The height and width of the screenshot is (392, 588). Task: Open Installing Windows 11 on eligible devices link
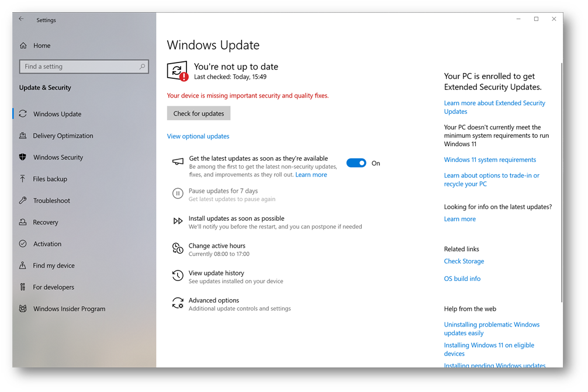(489, 349)
